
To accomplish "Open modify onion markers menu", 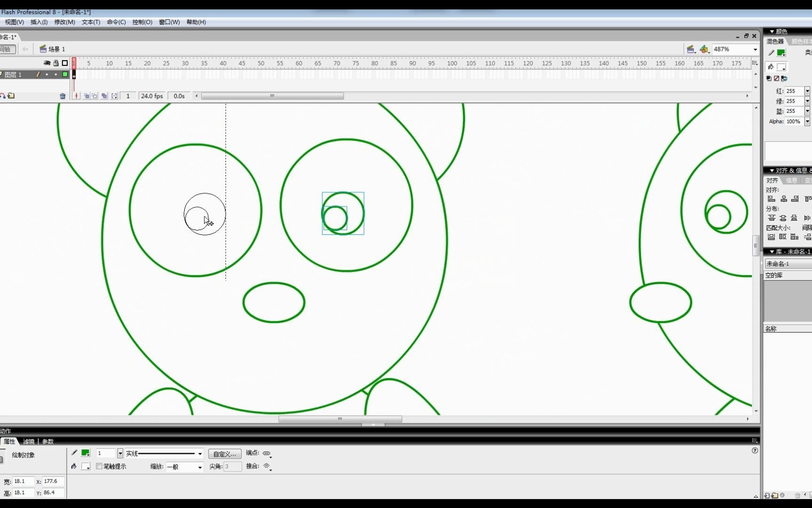I will [114, 96].
